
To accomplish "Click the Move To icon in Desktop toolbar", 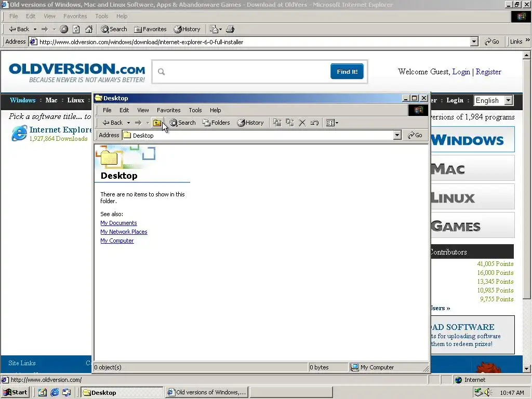I will click(x=277, y=123).
